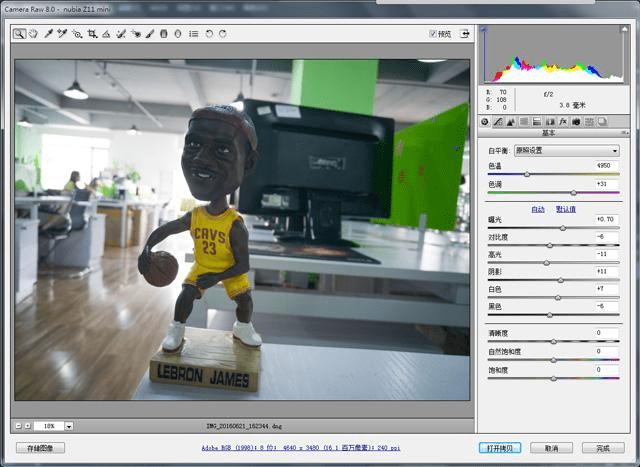Switch to the Effects (fx) panel tab

point(563,122)
